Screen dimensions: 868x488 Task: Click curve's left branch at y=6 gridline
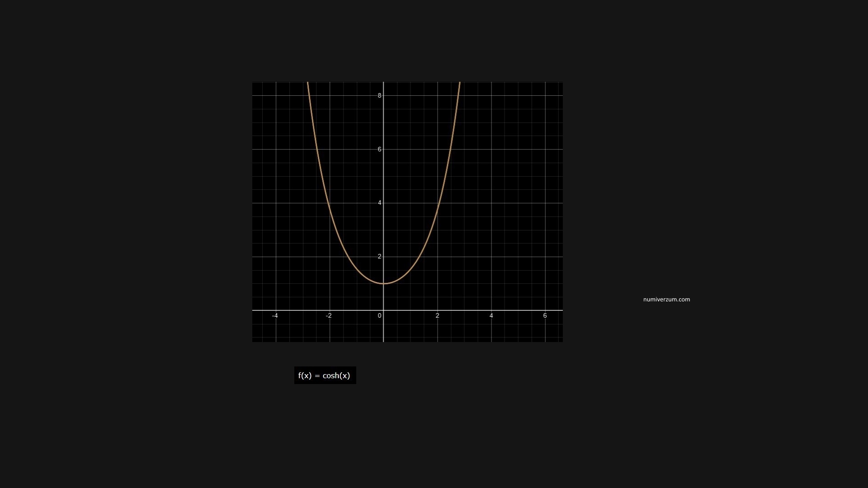(316, 149)
